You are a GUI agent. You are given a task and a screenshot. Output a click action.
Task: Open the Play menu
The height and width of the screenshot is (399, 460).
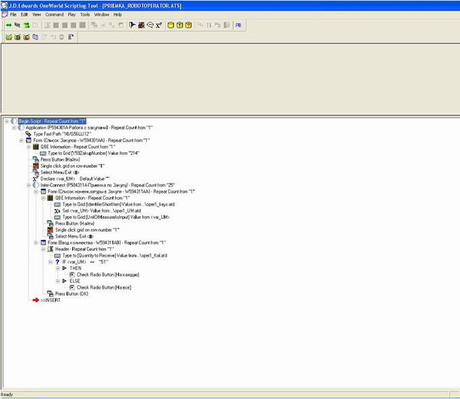coord(72,15)
